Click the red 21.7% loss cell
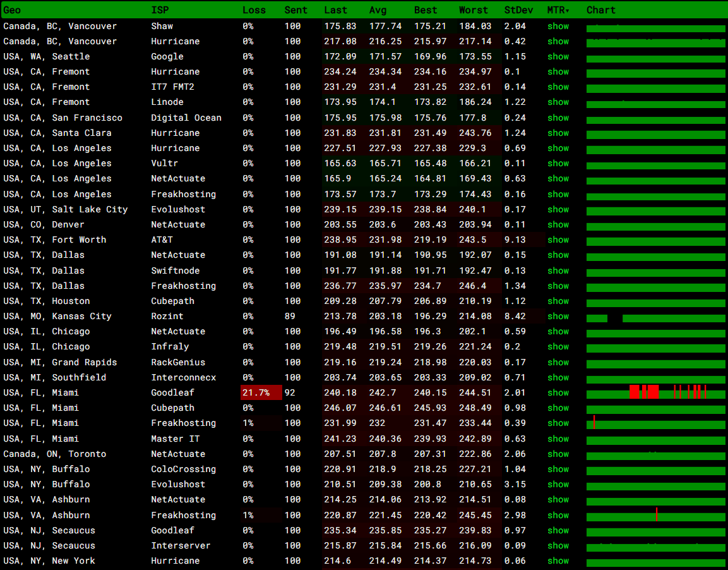The width and height of the screenshot is (728, 570). click(x=261, y=392)
